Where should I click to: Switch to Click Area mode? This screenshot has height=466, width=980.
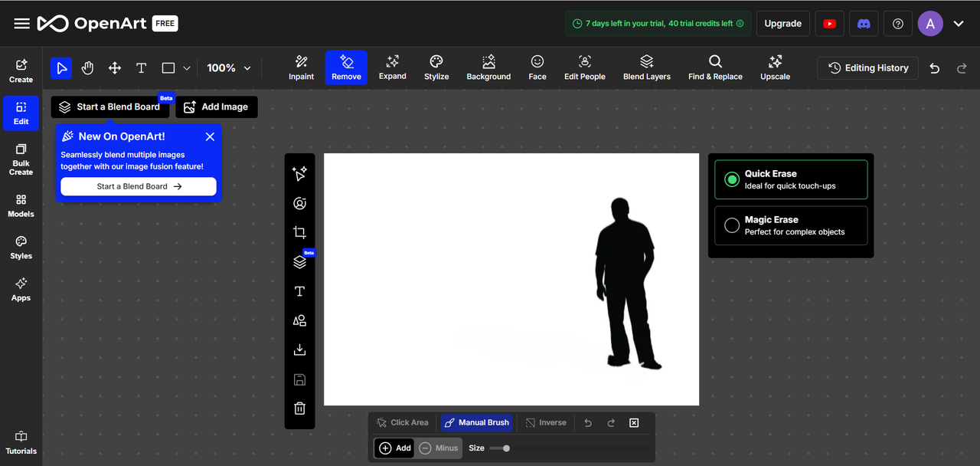tap(402, 422)
